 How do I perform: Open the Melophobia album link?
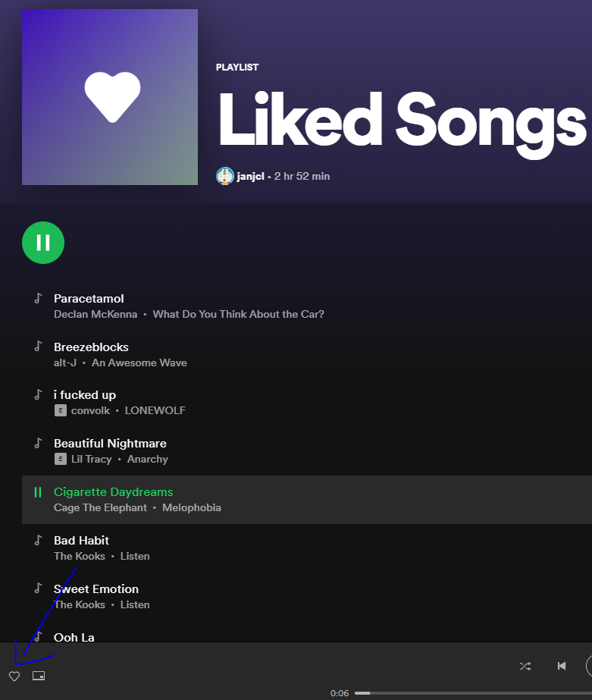(x=191, y=508)
